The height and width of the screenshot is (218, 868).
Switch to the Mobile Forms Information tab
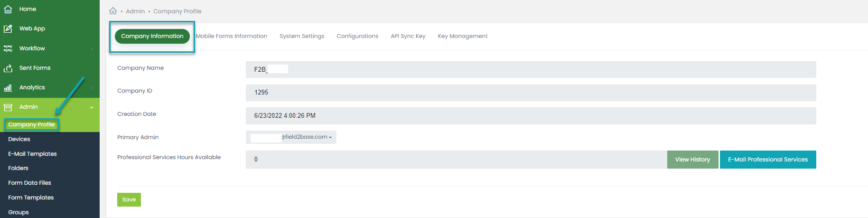tap(232, 36)
